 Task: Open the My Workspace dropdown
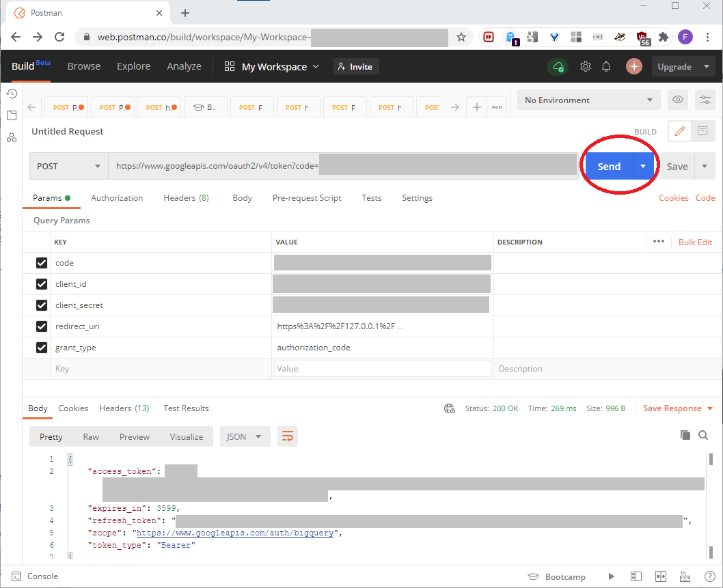pos(271,67)
